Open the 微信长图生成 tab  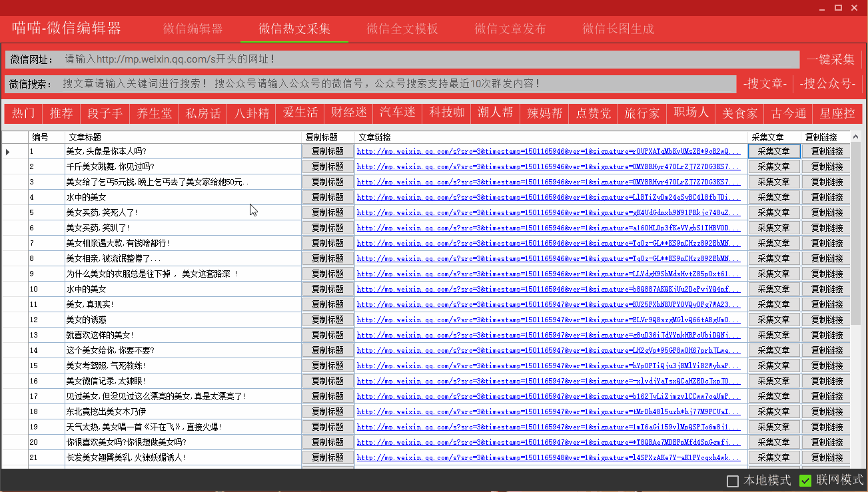click(618, 29)
